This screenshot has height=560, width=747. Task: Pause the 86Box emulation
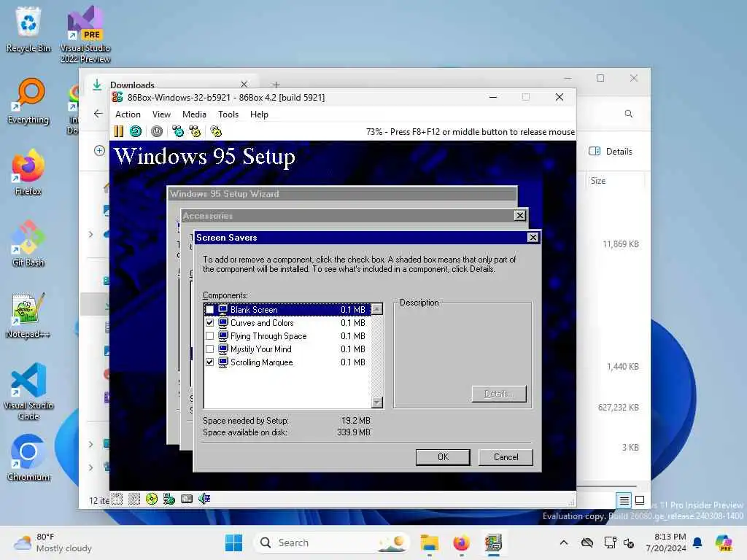coord(119,131)
